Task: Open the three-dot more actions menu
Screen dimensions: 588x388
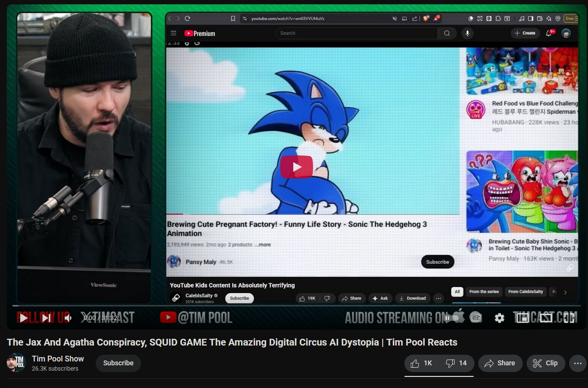Action: coord(577,363)
